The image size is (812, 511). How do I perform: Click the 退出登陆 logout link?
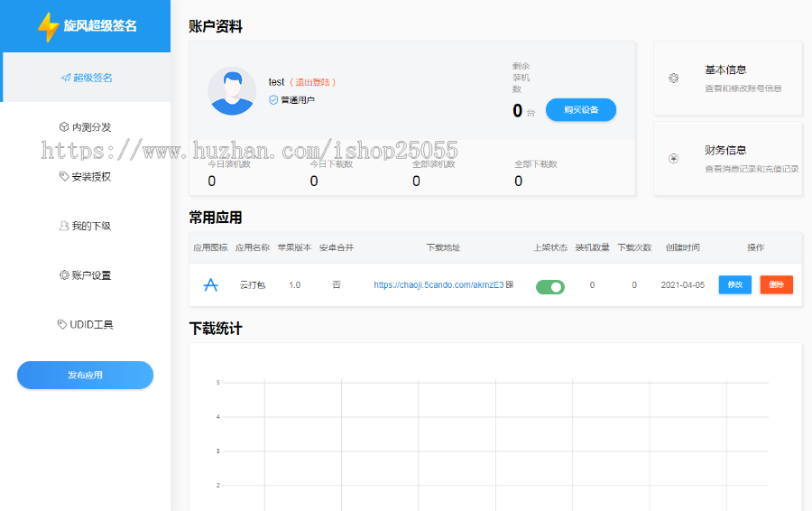pos(313,82)
